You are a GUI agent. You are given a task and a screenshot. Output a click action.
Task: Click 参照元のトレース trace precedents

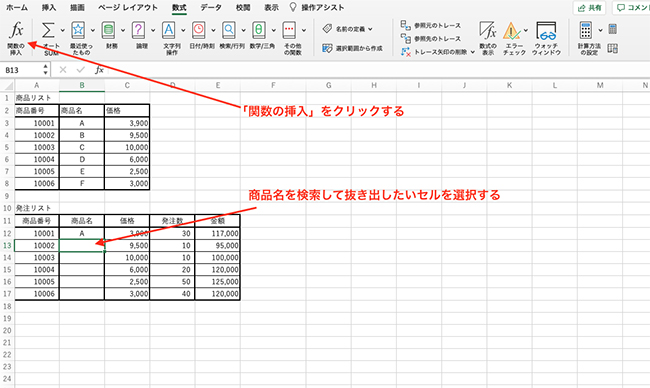click(x=430, y=25)
